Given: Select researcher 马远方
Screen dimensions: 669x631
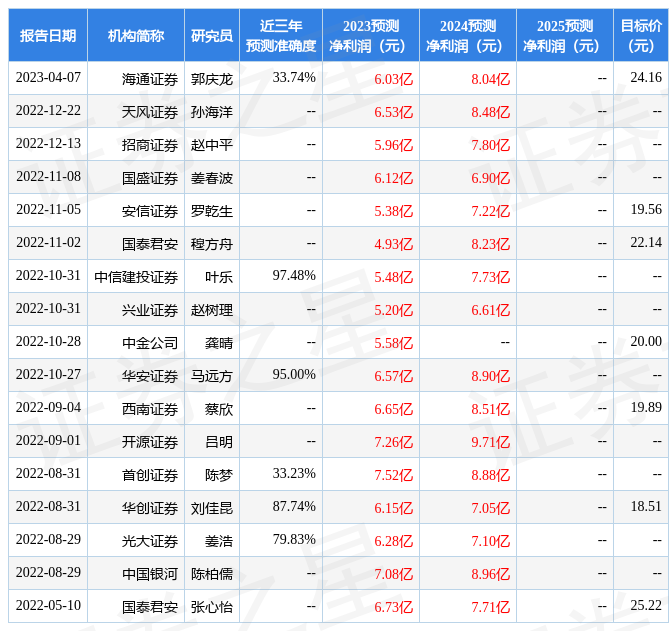Looking at the screenshot, I should [212, 376].
